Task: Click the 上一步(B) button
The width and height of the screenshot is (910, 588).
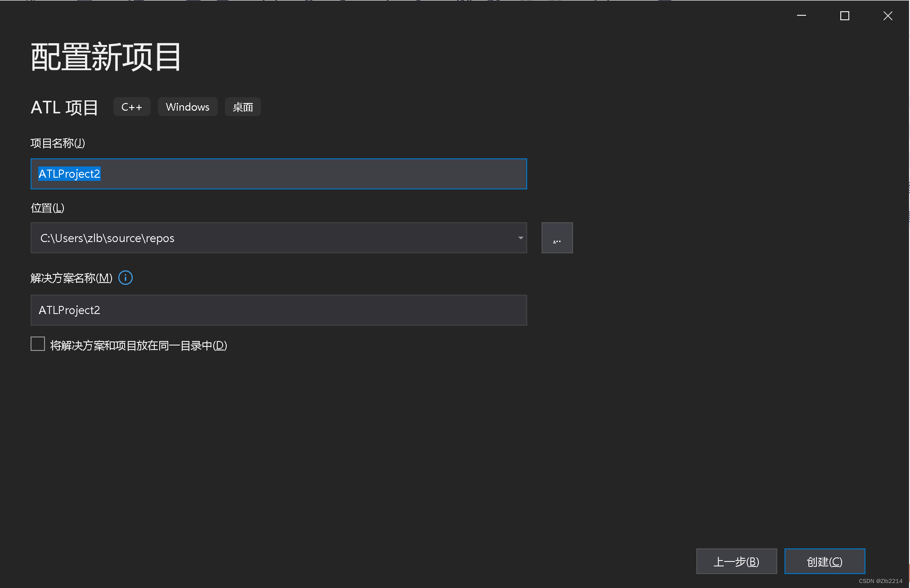Action: point(736,561)
